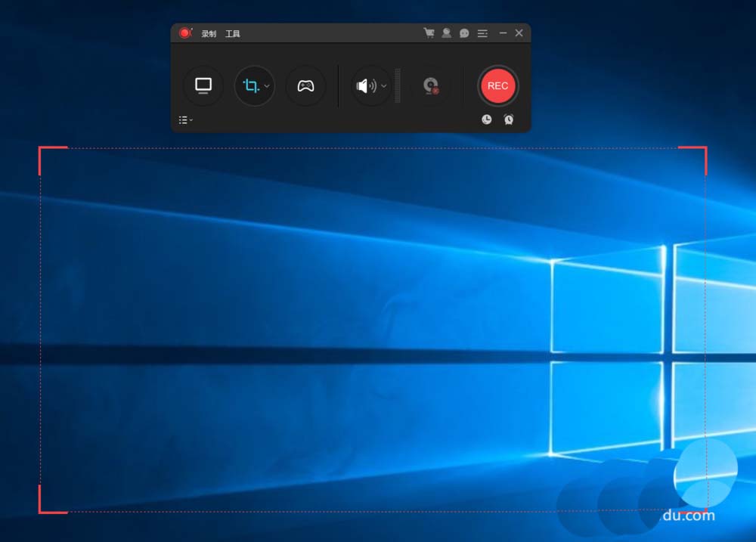Minimize the recorder window
Screen dimensions: 756x542
coord(503,33)
